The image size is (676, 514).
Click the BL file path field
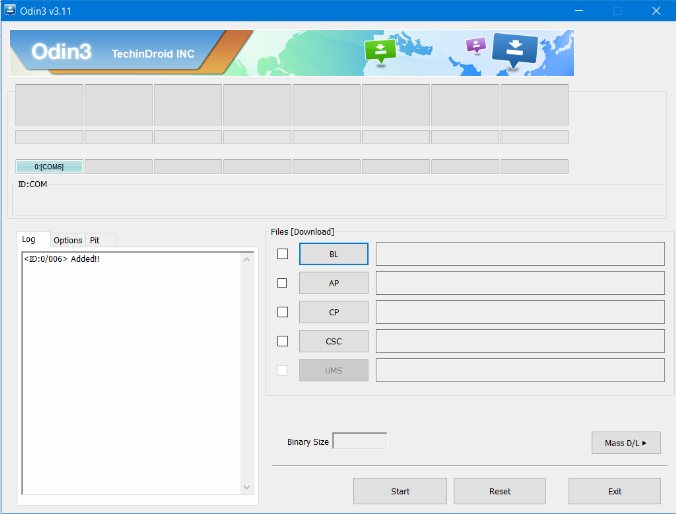tap(520, 254)
